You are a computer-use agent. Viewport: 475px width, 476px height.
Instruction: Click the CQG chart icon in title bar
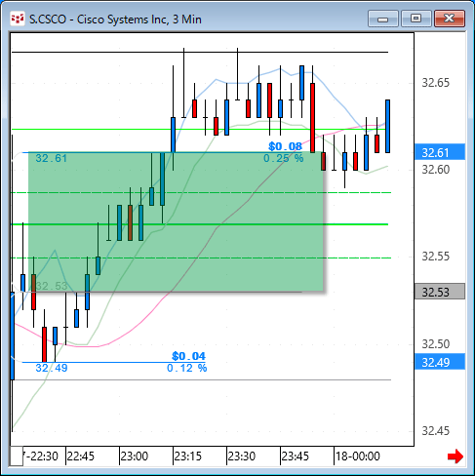pos(18,19)
